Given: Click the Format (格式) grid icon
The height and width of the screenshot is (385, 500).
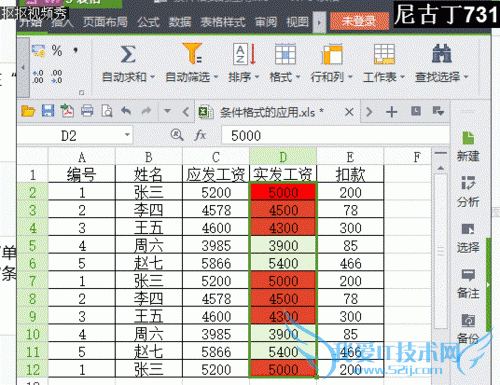Looking at the screenshot, I should [285, 54].
